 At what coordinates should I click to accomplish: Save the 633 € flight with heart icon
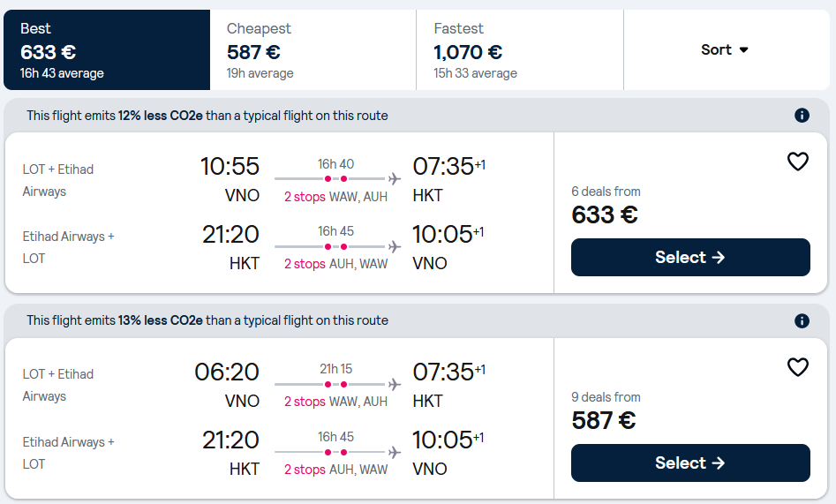pos(797,162)
